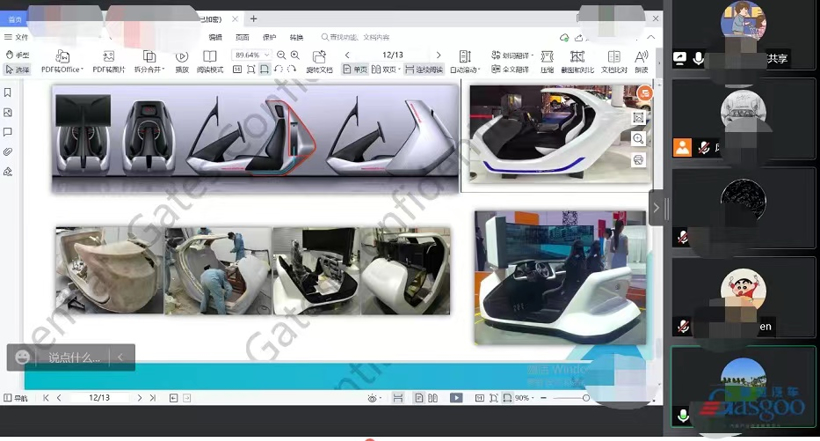Viewport: 820px width, 441px height.
Task: Open the comments panel in left sidebar
Action: pos(8,132)
